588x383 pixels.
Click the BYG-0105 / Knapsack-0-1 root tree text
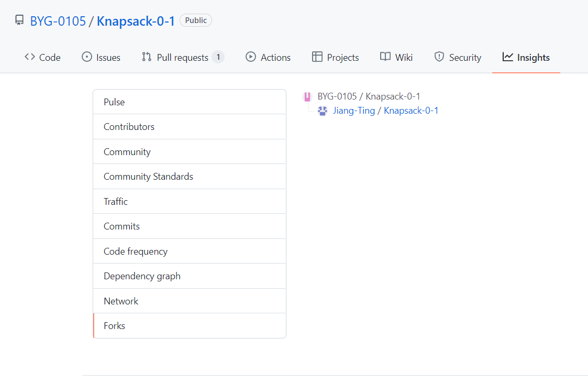(x=369, y=96)
